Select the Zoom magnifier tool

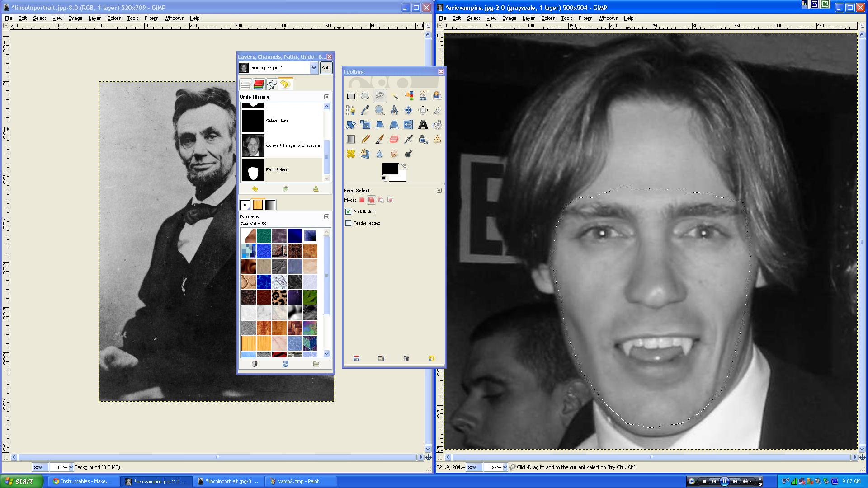click(380, 110)
